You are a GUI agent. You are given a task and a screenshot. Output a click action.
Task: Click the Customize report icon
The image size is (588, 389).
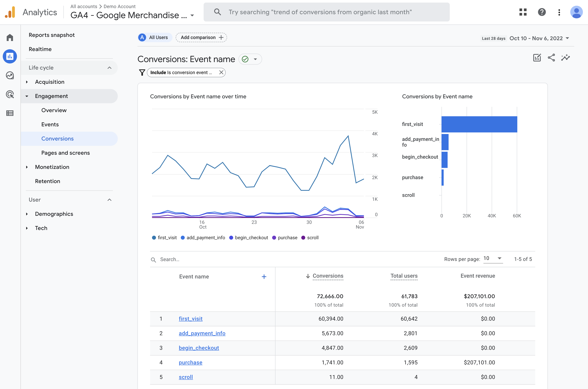pyautogui.click(x=537, y=58)
